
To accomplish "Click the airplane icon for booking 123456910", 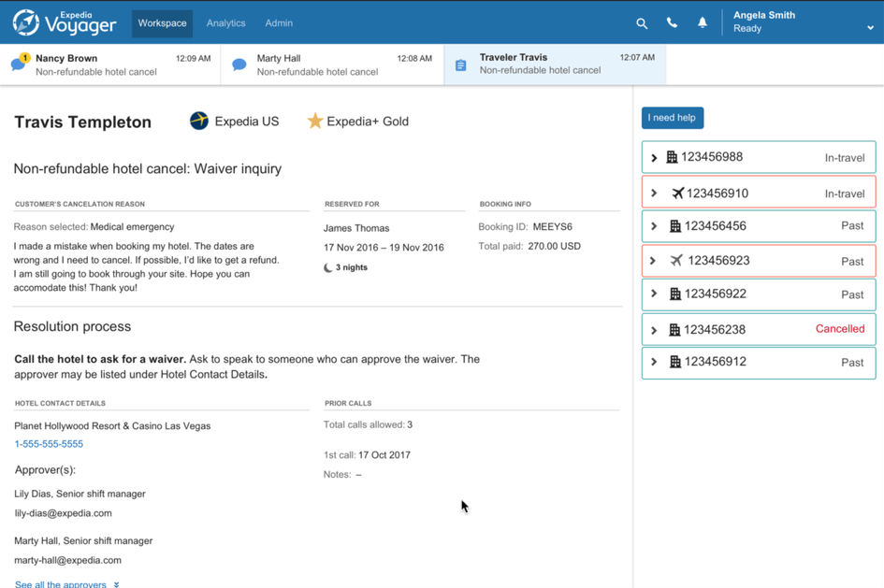I will click(x=677, y=194).
